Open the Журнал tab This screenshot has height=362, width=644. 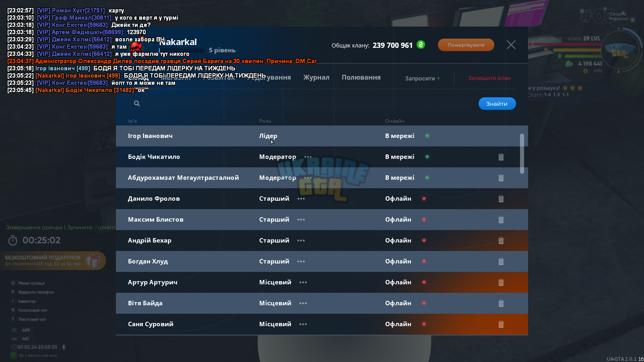316,77
